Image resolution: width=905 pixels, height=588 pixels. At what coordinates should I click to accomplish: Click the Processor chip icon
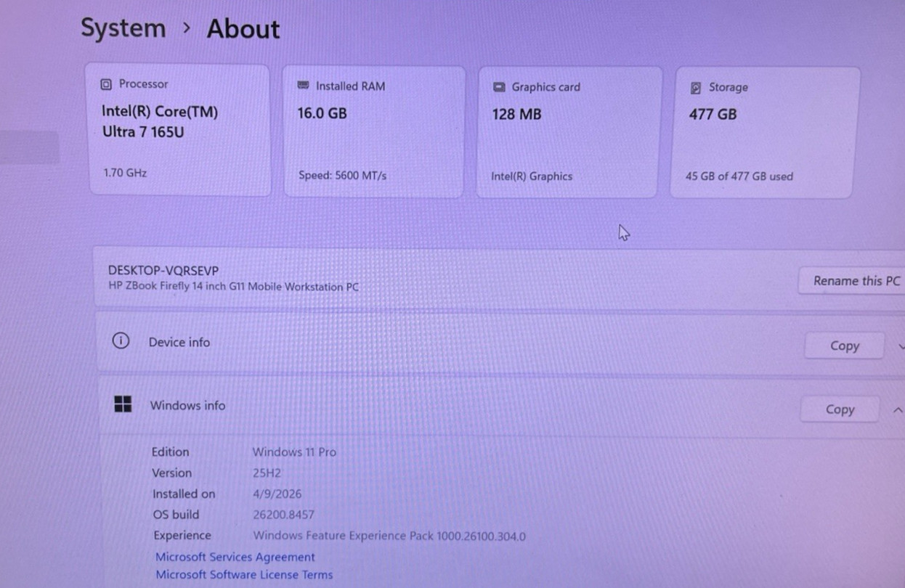(x=106, y=84)
